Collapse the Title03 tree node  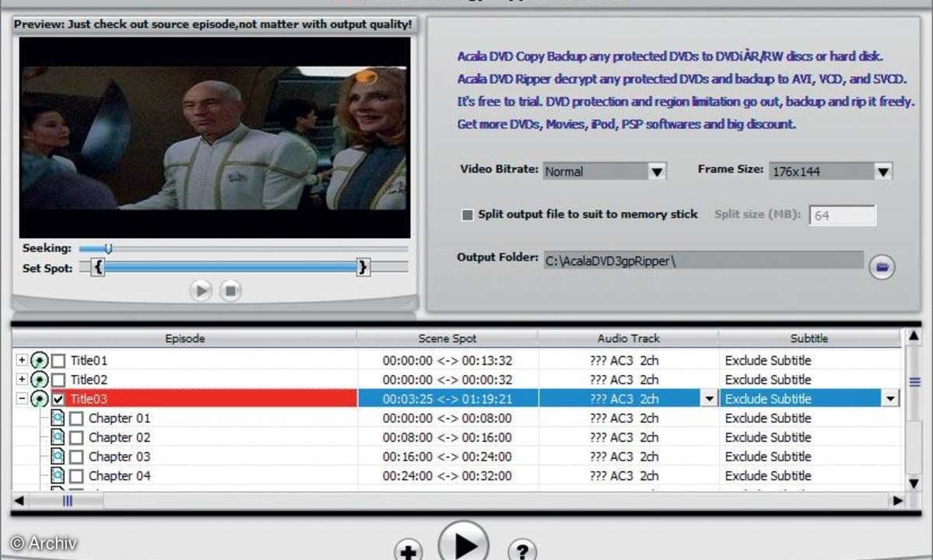(22, 398)
